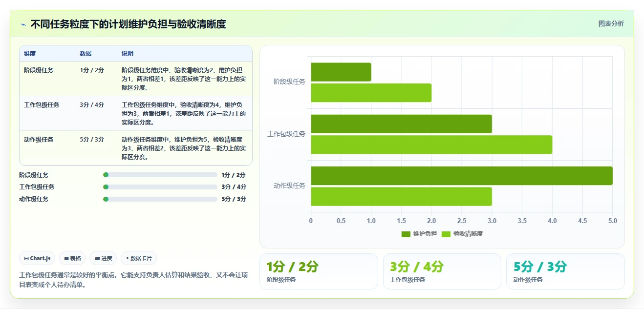Click the 图表分析 label in header
Image resolution: width=644 pixels, height=309 pixels.
[x=611, y=23]
